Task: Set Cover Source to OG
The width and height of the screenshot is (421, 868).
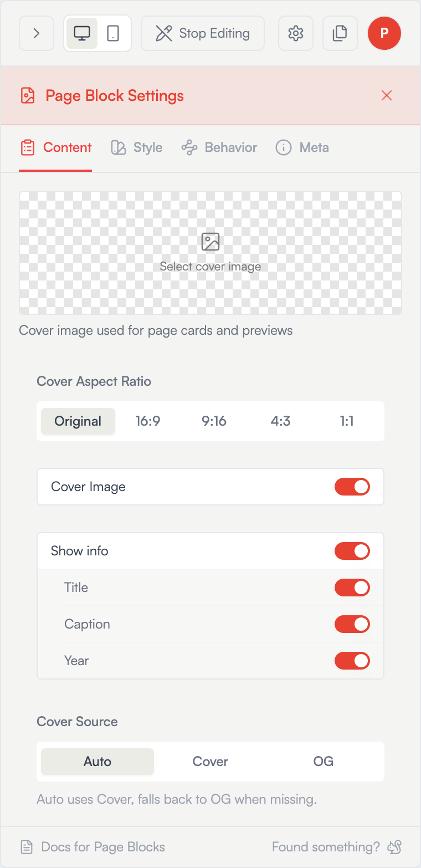Action: [324, 762]
